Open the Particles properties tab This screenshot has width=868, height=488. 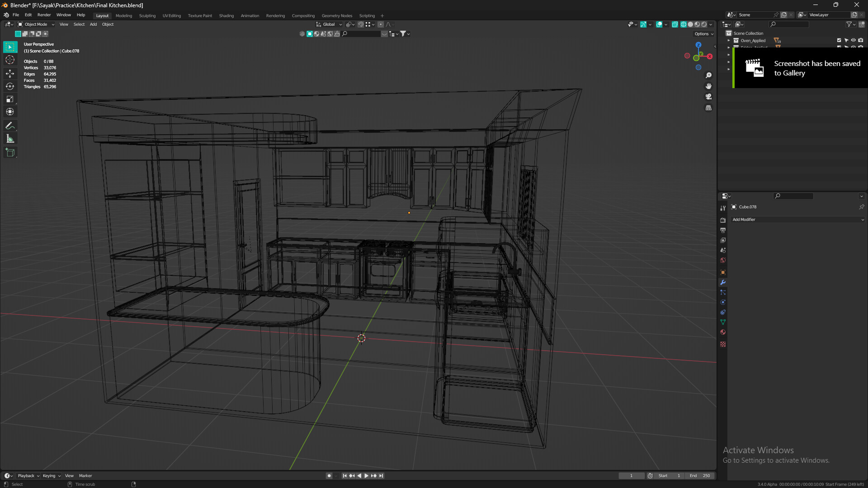(x=723, y=292)
